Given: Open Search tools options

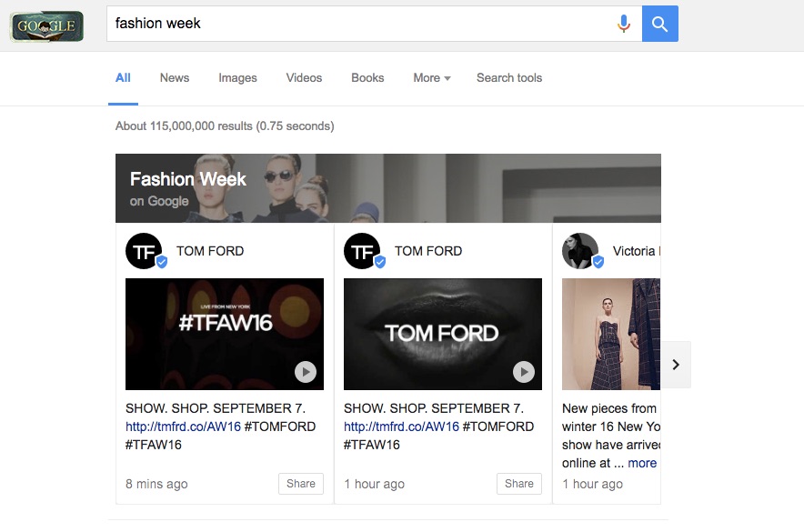Looking at the screenshot, I should click(508, 78).
